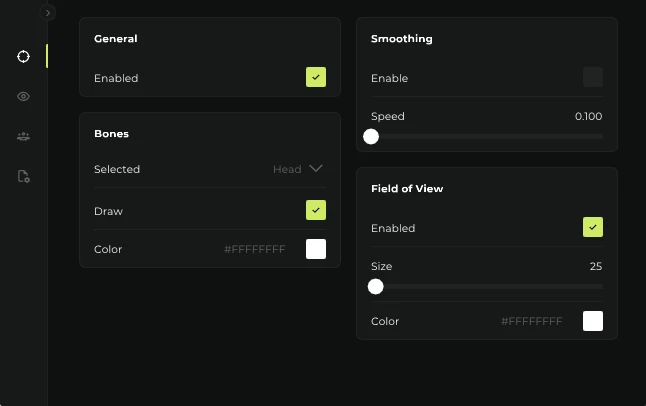Click the Bones color hex value field
Image resolution: width=646 pixels, height=406 pixels.
point(254,249)
